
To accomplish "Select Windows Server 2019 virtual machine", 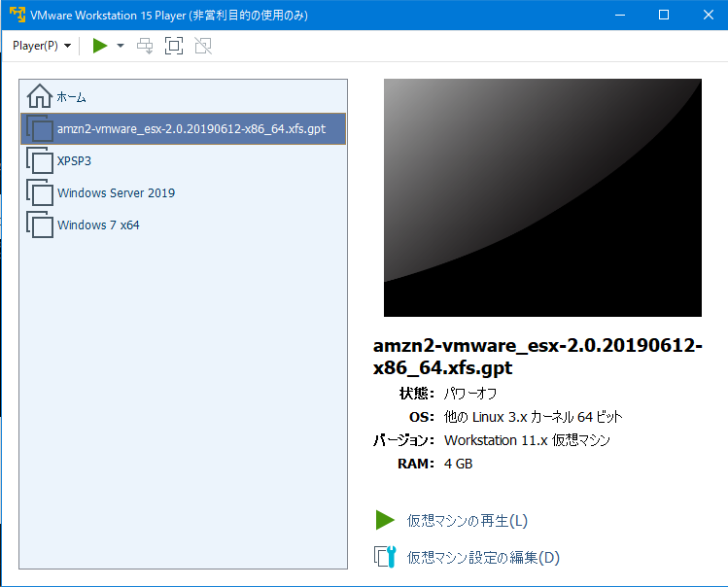I will pos(184,192).
